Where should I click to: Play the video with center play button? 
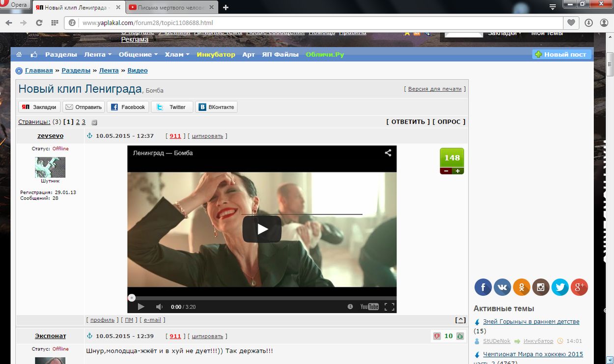pyautogui.click(x=262, y=229)
